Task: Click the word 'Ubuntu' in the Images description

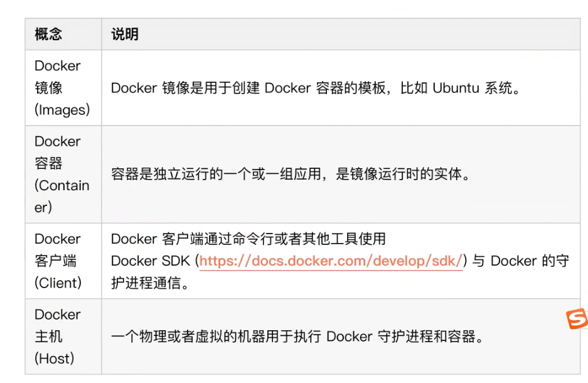Action: pyautogui.click(x=456, y=88)
